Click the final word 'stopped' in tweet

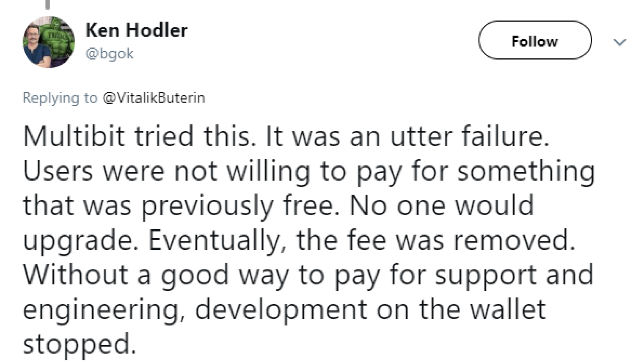[79, 344]
